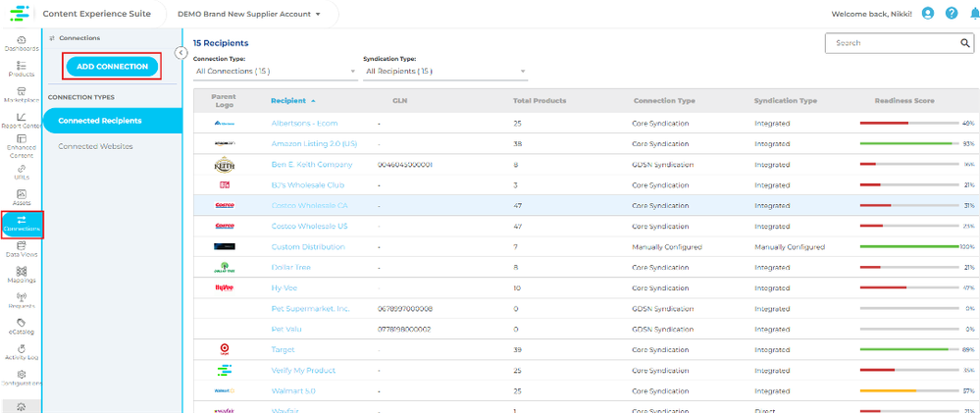Click Readiness Score column header
The width and height of the screenshot is (980, 414).
click(x=903, y=101)
